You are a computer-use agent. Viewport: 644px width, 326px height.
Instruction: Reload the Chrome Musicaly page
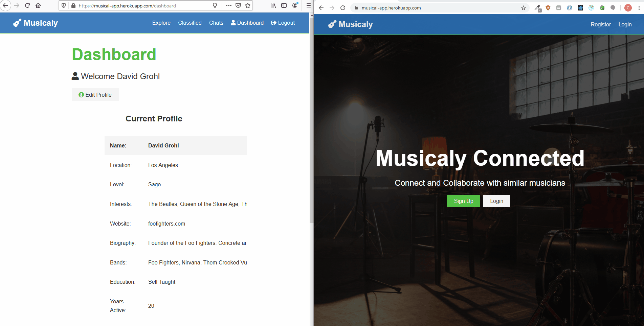(343, 8)
